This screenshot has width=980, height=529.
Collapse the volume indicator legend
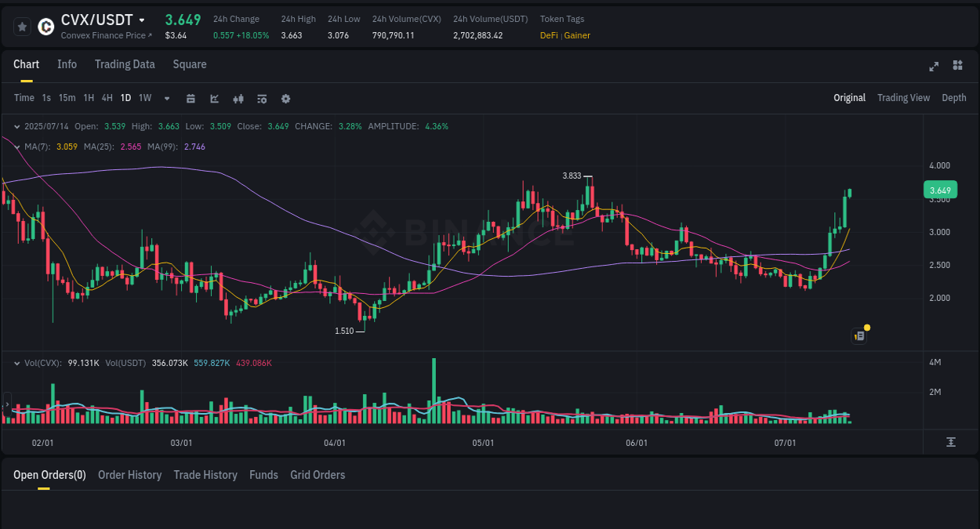click(17, 362)
